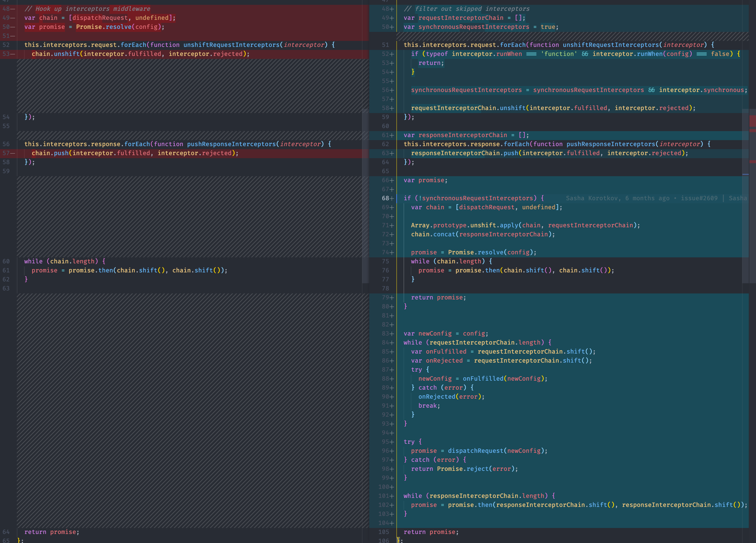Click line number 105 in right pane

click(383, 532)
